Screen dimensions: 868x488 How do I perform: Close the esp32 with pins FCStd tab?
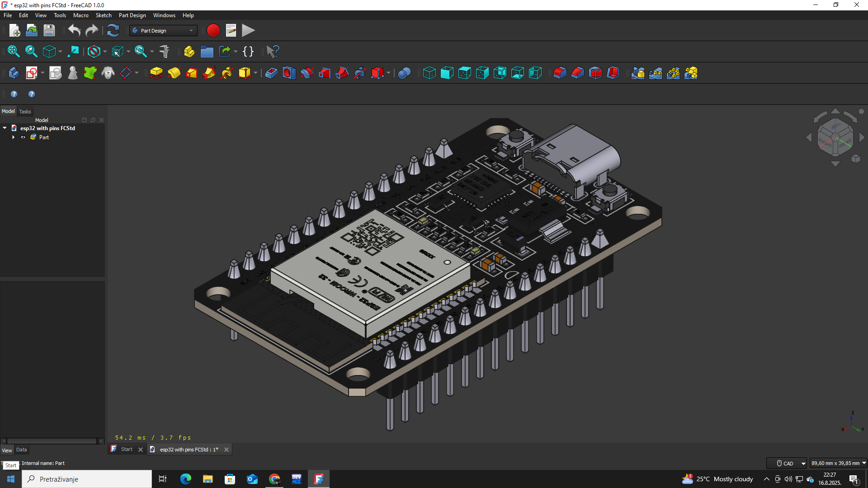coord(226,450)
